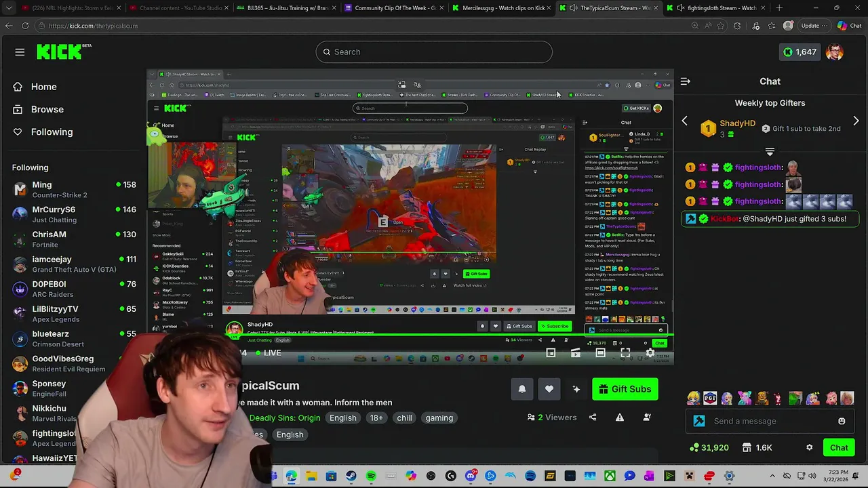Open the Kick hamburger menu

point(20,52)
